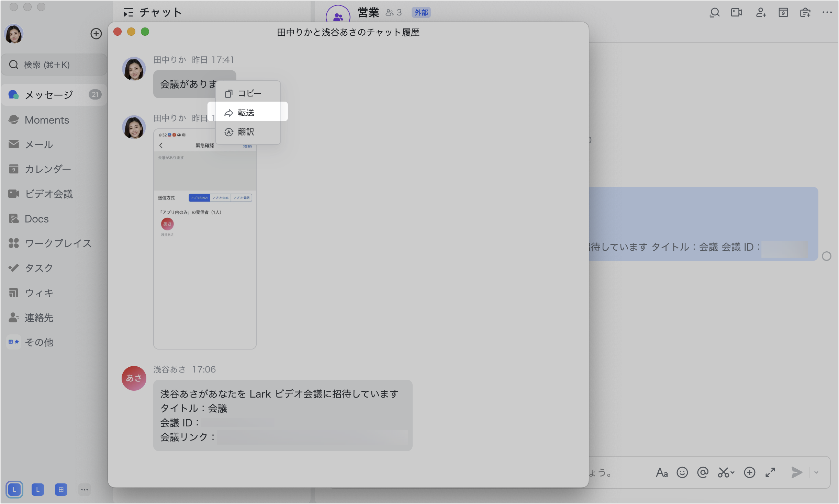The image size is (839, 504).
Task: Open カレンダー from the sidebar
Action: (54, 169)
